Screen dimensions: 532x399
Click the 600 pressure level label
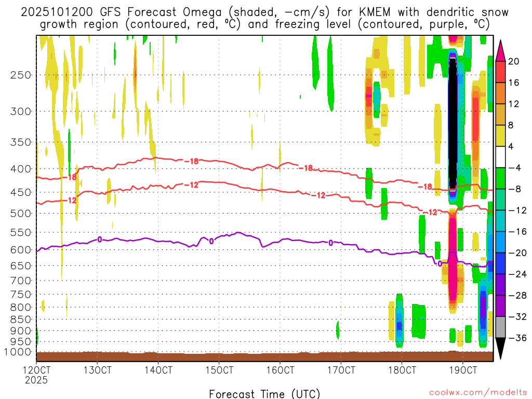pos(21,250)
